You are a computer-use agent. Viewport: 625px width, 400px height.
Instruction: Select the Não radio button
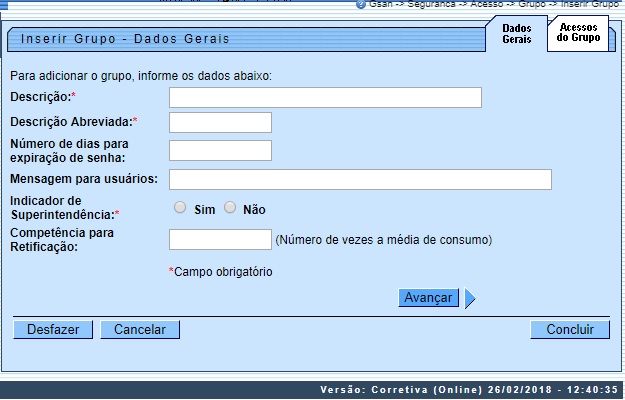coord(230,208)
